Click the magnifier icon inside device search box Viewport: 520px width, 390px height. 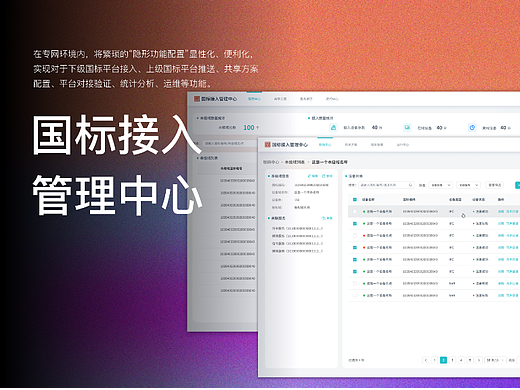point(410,185)
